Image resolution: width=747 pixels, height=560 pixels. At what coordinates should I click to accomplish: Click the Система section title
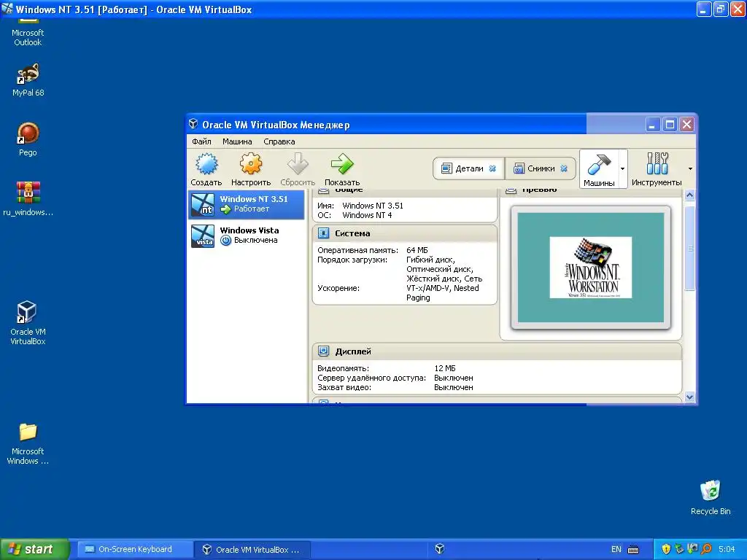tap(352, 233)
